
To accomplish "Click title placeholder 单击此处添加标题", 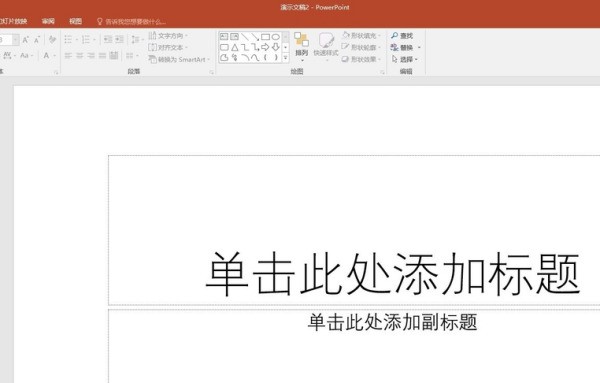I will point(393,274).
